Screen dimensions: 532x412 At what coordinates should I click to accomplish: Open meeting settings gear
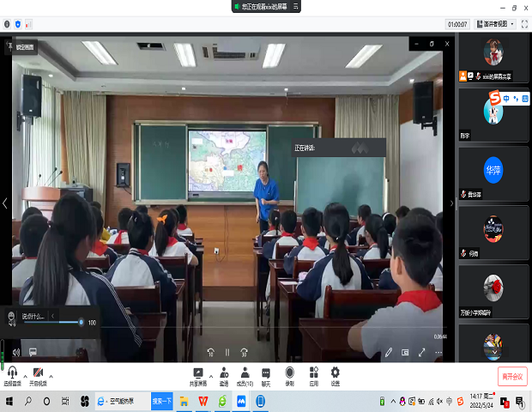click(336, 377)
